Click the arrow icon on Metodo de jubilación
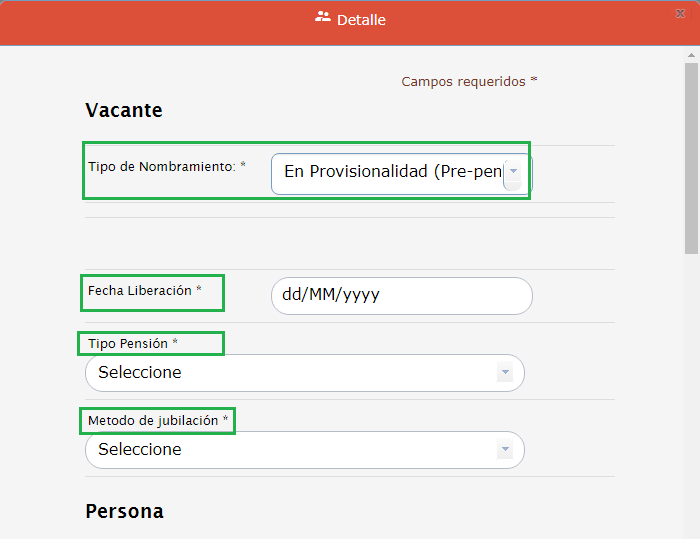Viewport: 700px width, 539px height. coord(505,449)
